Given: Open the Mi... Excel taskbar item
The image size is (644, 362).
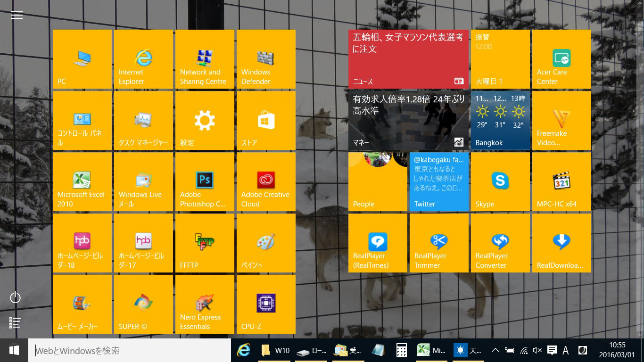Looking at the screenshot, I should click(x=431, y=350).
